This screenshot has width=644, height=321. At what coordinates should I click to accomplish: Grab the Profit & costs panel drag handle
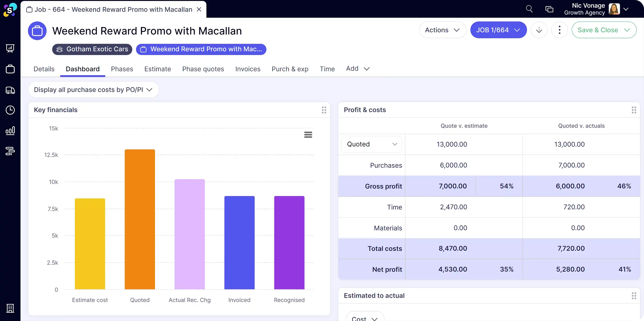tap(634, 110)
